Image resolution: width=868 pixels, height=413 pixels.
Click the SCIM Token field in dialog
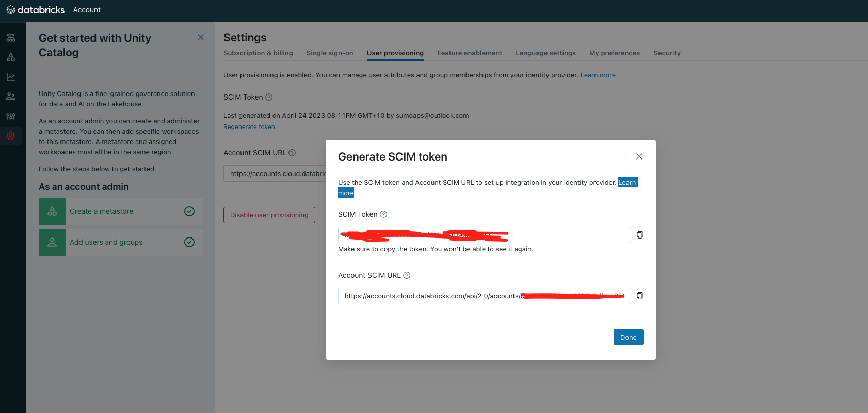485,235
